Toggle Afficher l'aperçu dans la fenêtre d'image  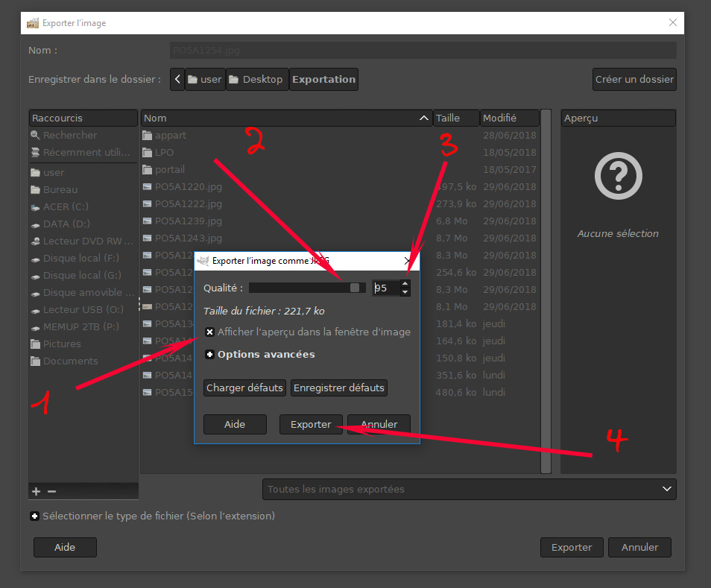pyautogui.click(x=210, y=332)
